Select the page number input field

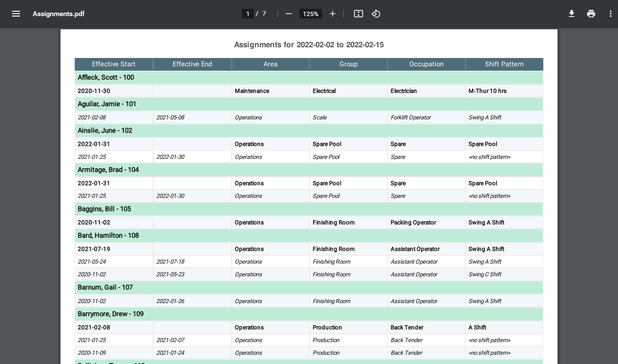(247, 14)
